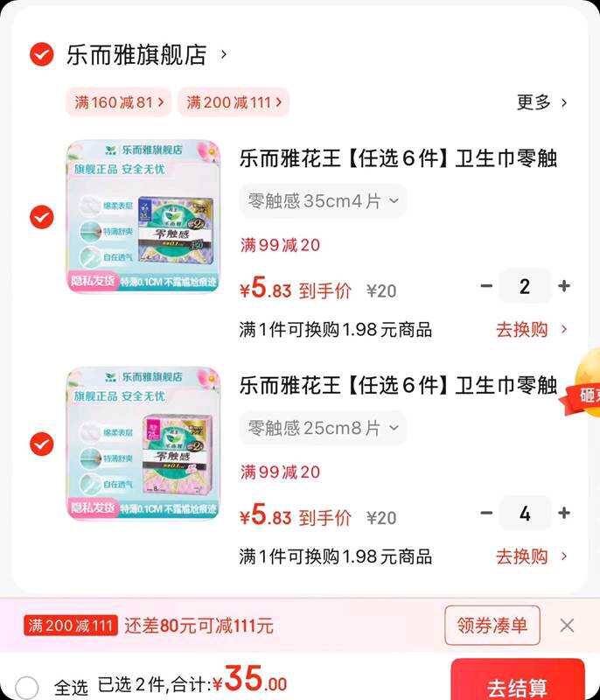Open the 25cm8片 product thumbnail image
The width and height of the screenshot is (600, 700).
(x=143, y=444)
